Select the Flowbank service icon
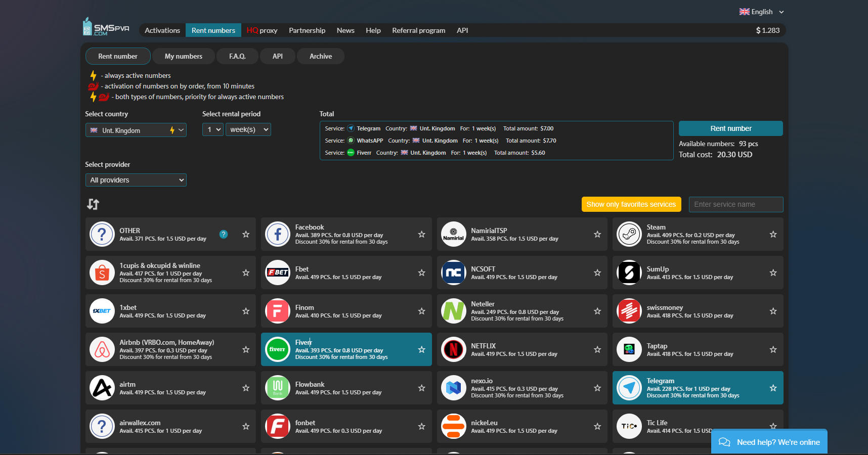 (x=278, y=388)
